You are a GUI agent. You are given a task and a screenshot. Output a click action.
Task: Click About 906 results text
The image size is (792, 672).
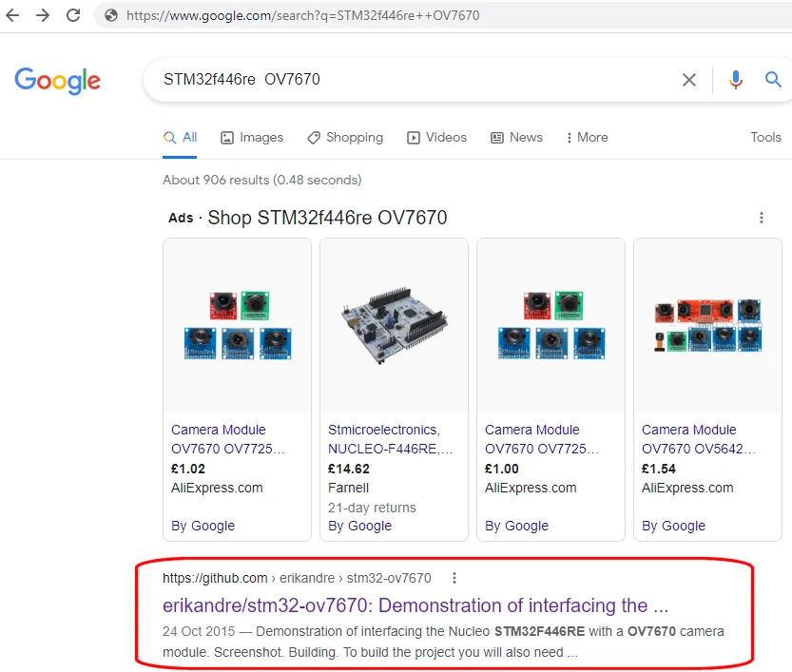pyautogui.click(x=262, y=181)
